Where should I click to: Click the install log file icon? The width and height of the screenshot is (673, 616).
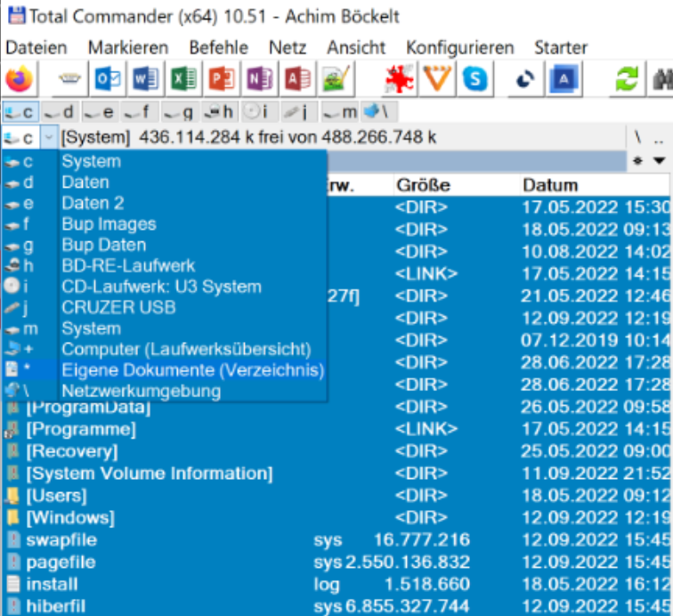click(13, 585)
